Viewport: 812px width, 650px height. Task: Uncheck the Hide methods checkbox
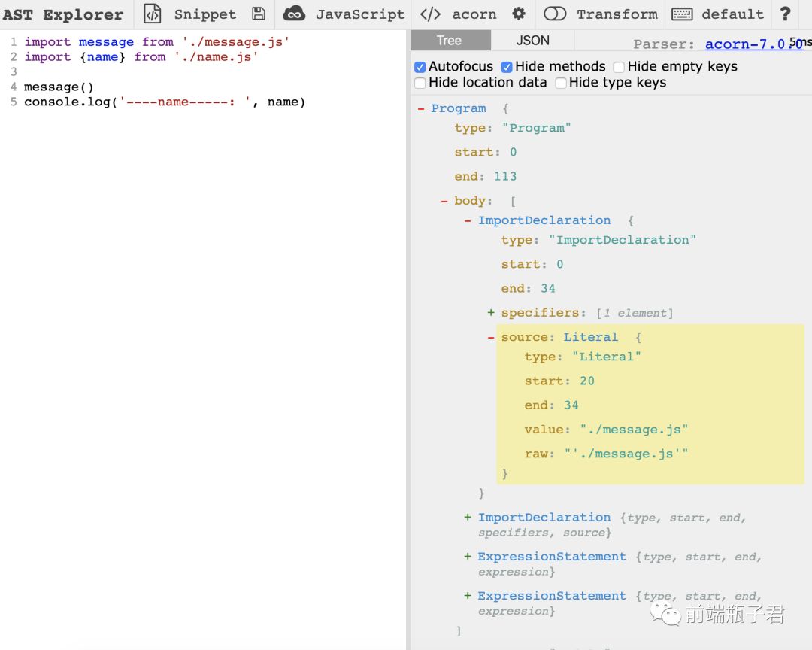coord(507,67)
